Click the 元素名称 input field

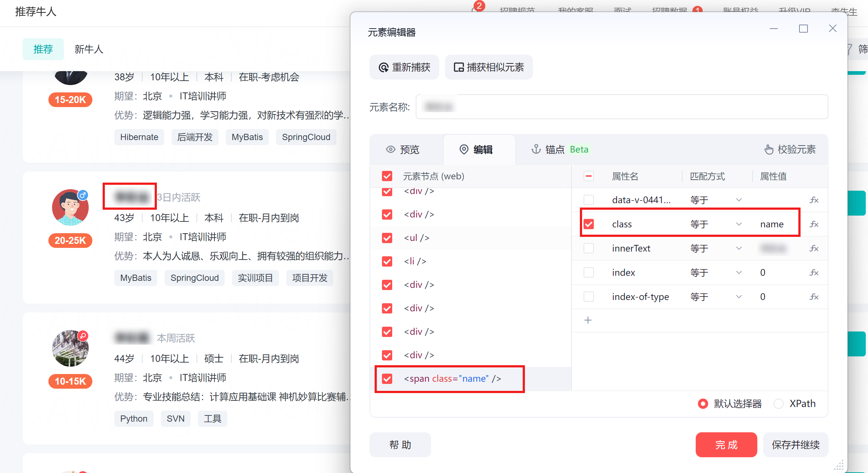[622, 107]
